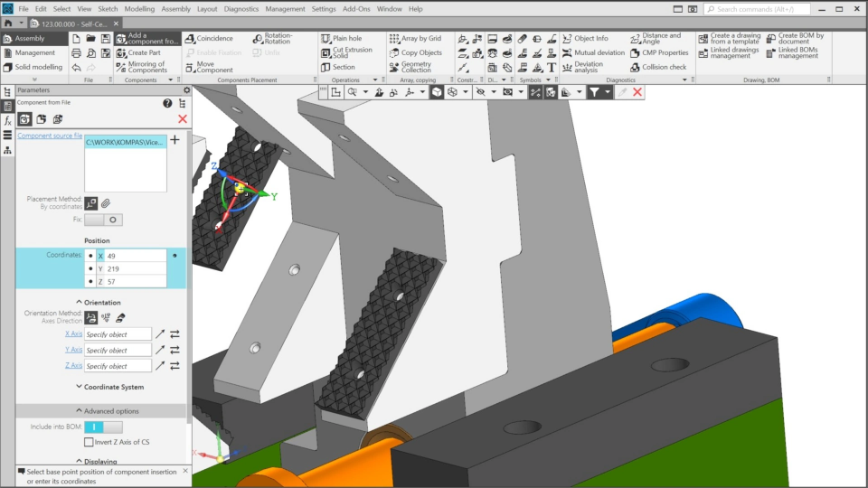The height and width of the screenshot is (488, 868).
Task: Click the Y coordinate input field
Action: [134, 269]
